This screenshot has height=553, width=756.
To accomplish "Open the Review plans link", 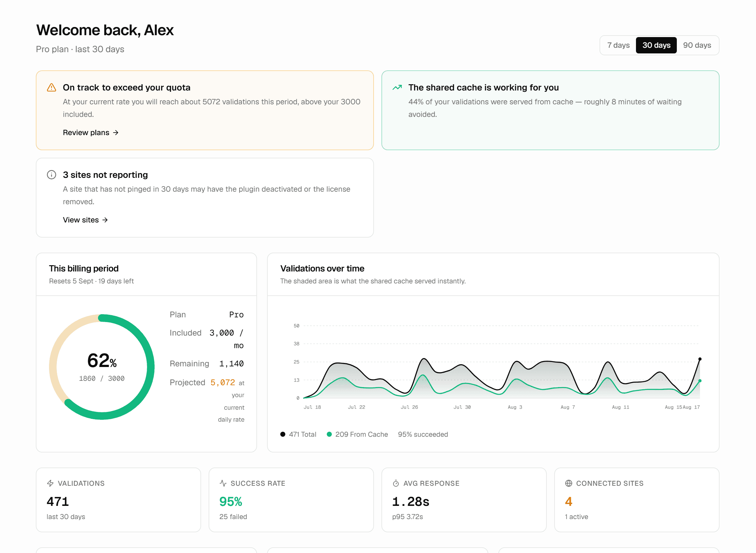I will (x=91, y=133).
